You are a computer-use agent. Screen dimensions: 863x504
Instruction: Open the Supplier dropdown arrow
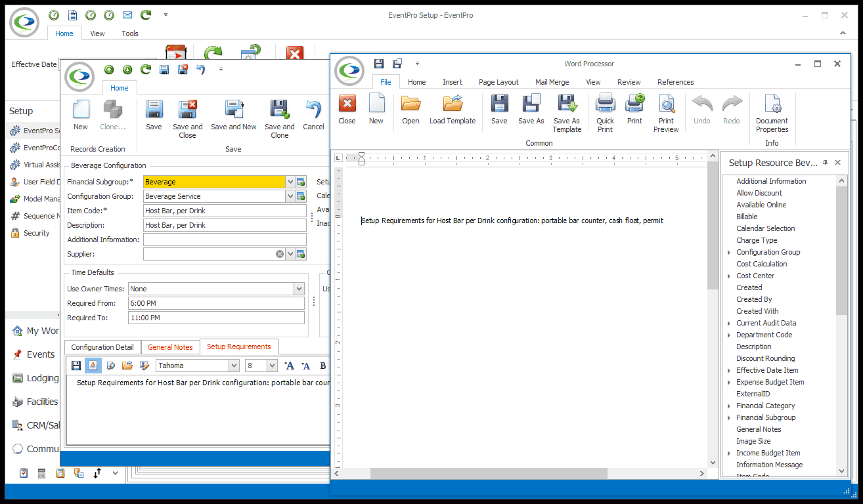point(290,254)
